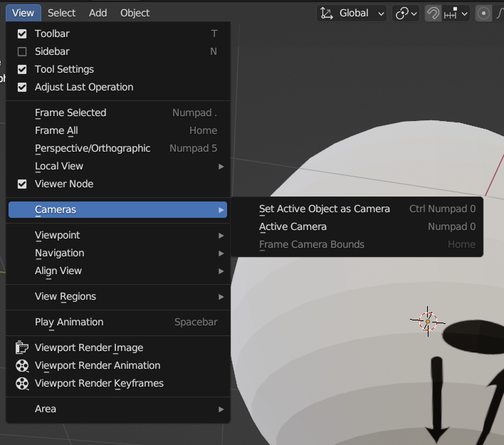Toggle the magnet snap icon

[x=432, y=13]
